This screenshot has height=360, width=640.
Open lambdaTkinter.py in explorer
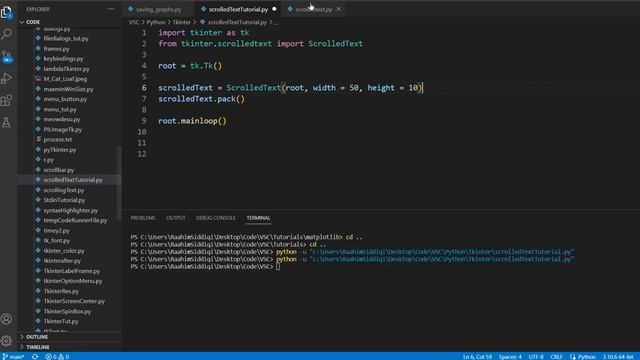(x=67, y=69)
